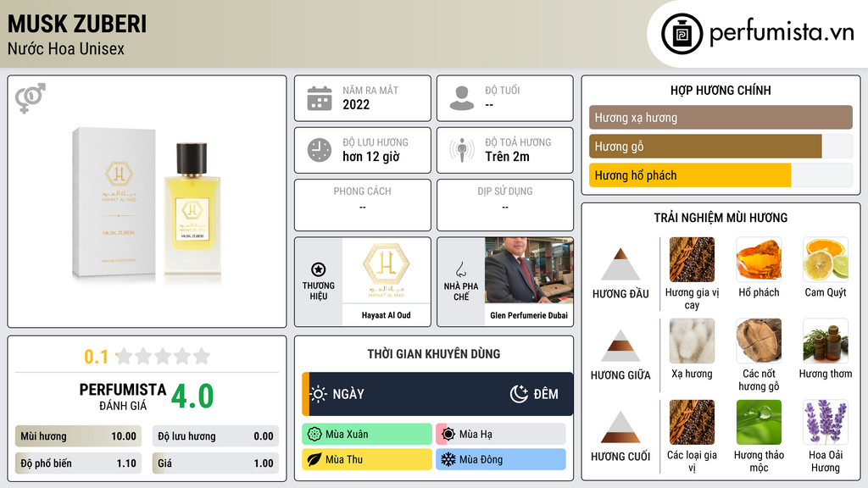Click the Mùi hương 10.00 score field
The image size is (868, 488).
[78, 436]
